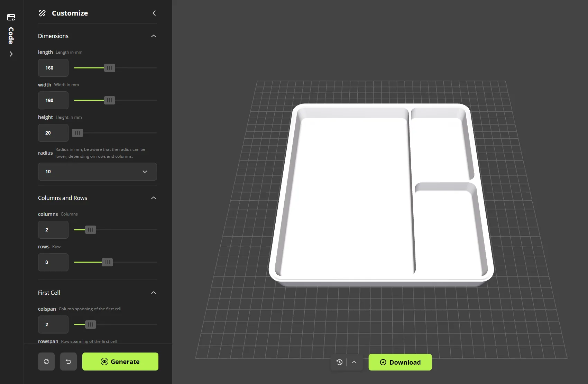
Task: Click the rows slider handle
Action: pos(108,262)
